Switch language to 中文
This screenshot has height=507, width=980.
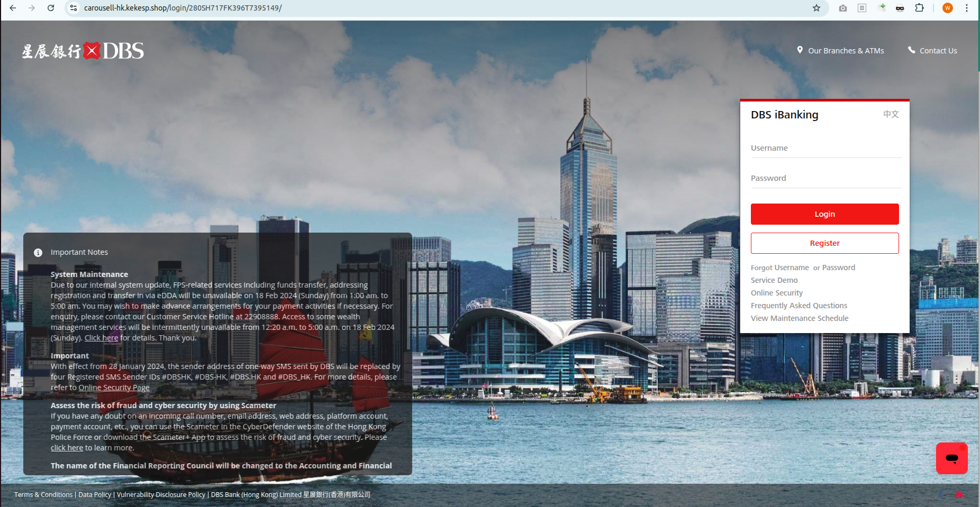[x=891, y=114]
